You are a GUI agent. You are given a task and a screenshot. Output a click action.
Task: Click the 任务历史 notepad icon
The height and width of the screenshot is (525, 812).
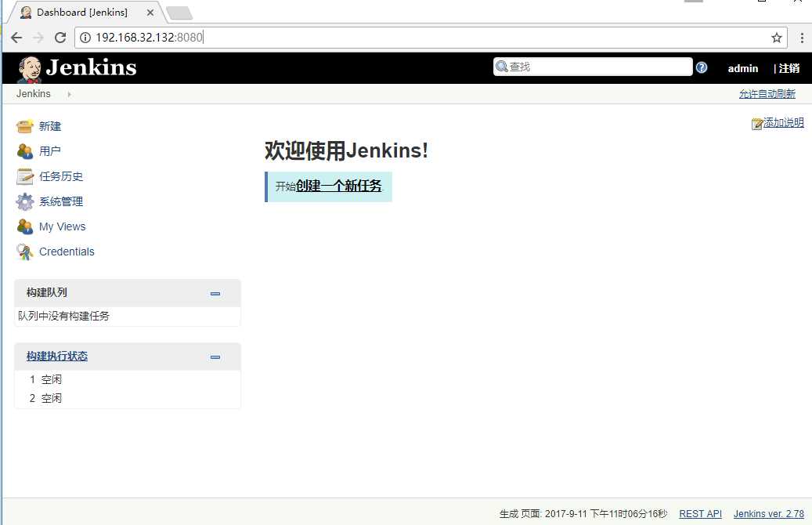(25, 176)
